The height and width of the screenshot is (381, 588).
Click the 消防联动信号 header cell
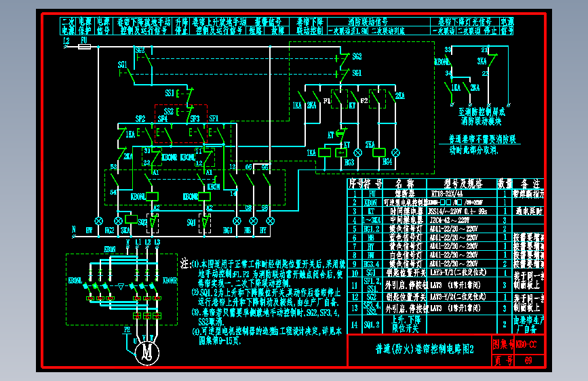[x=378, y=22]
